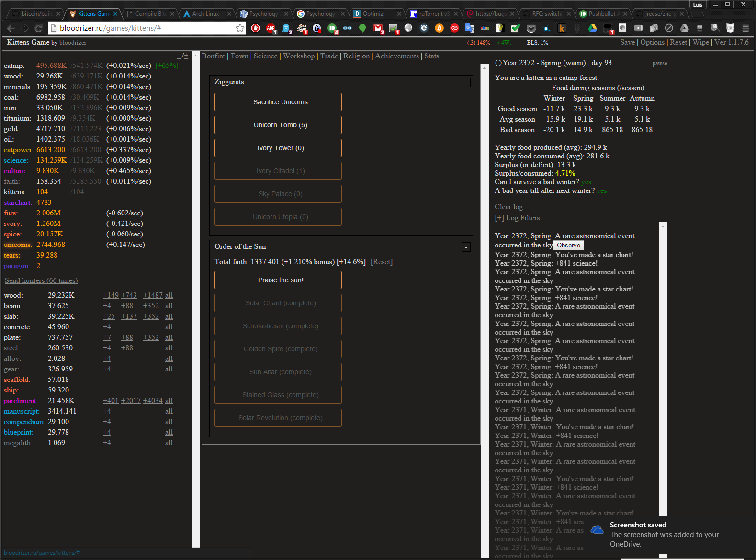Click the Gmail checker extension icon
The width and height of the screenshot is (756, 560).
[378, 28]
